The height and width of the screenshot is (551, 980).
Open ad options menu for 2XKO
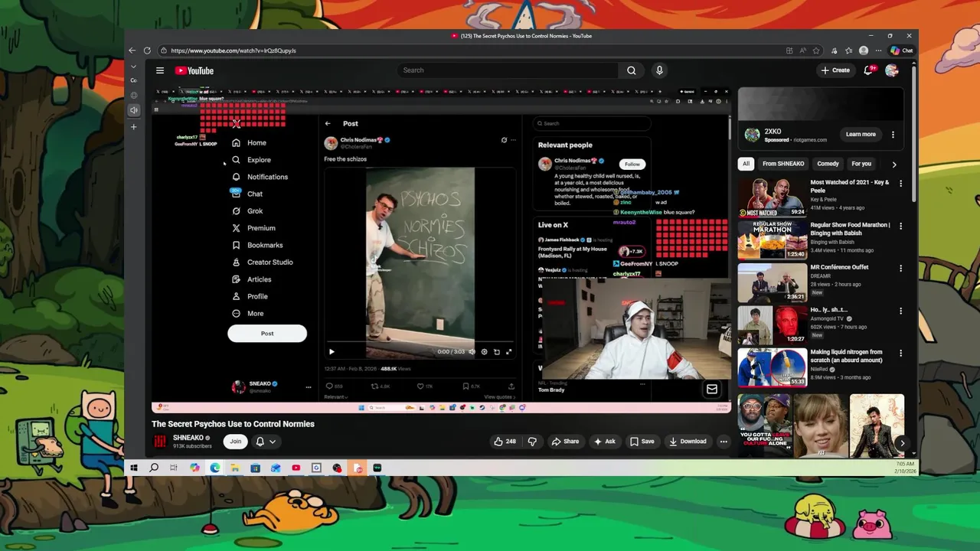click(x=893, y=135)
